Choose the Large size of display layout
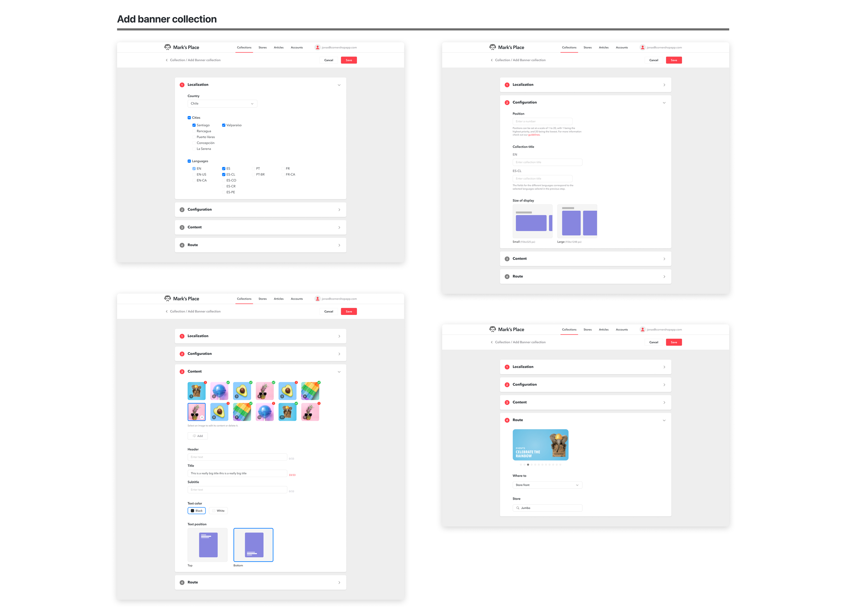Viewport: 846px width, 616px height. click(x=577, y=221)
